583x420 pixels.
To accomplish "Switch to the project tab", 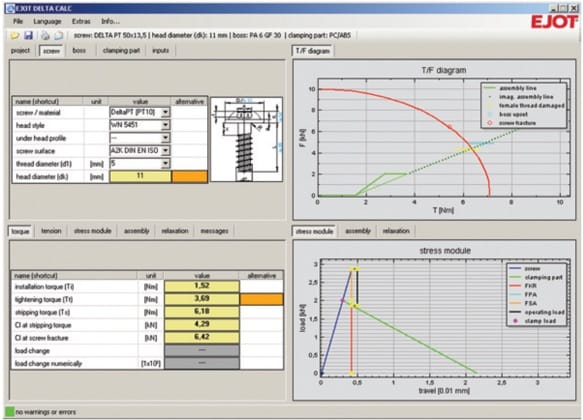I will pos(20,51).
